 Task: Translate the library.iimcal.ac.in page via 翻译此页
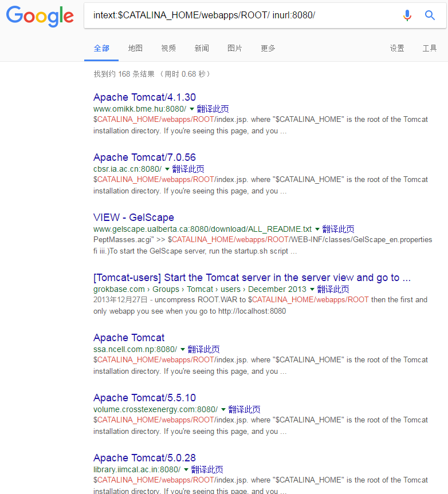(x=207, y=470)
